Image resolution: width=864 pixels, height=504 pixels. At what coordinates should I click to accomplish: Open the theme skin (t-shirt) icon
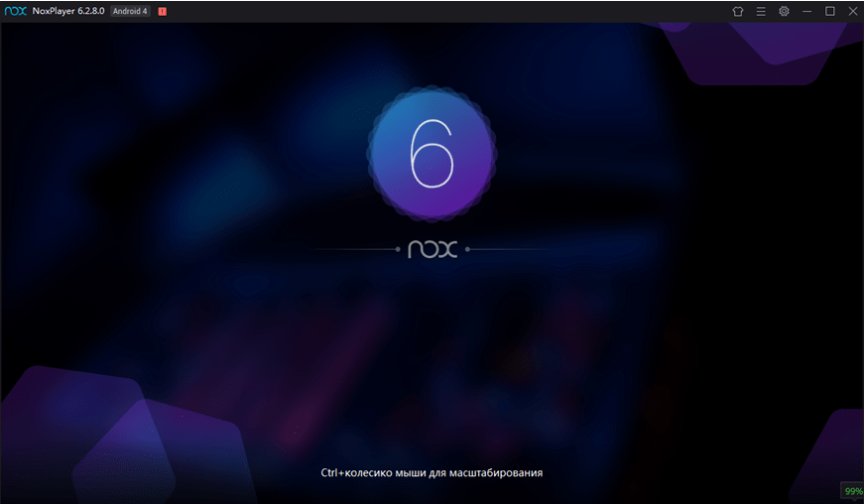coord(737,11)
